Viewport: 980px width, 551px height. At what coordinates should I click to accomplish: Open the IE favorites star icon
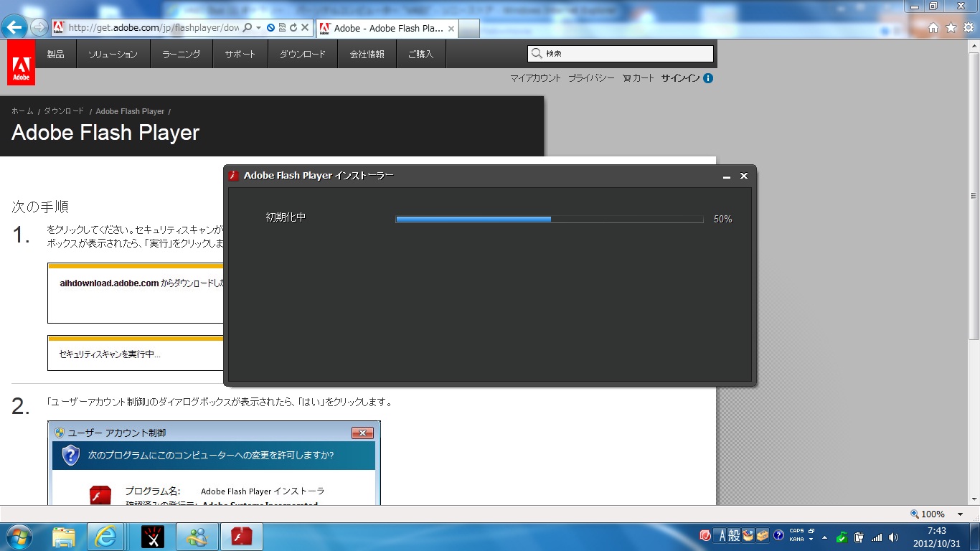(951, 27)
